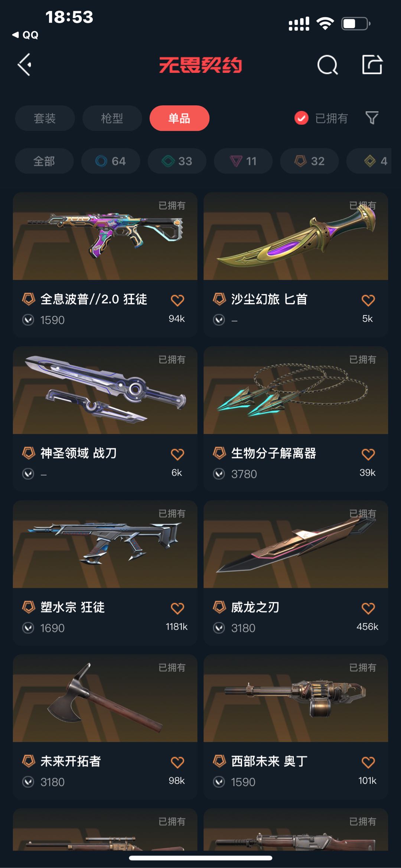The image size is (401, 868).
Task: Favorite the 沙尘幻旅 匕首 heart icon
Action: pos(368,300)
